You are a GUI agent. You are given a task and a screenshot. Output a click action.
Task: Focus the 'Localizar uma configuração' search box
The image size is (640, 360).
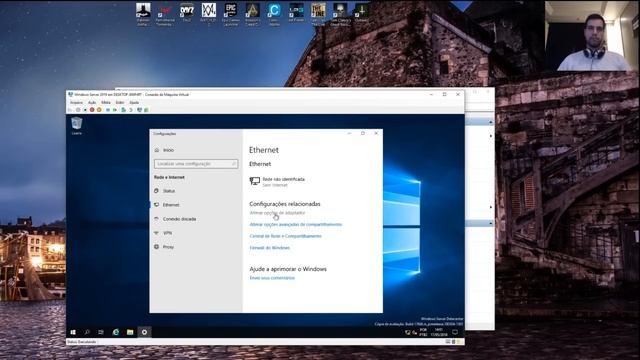coord(196,164)
